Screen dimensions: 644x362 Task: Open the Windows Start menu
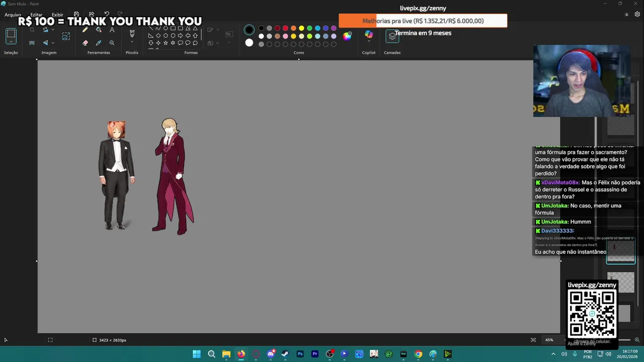click(x=197, y=354)
